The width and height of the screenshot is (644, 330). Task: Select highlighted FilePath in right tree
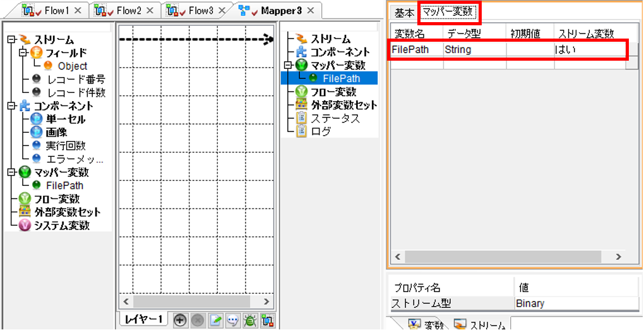tap(342, 78)
